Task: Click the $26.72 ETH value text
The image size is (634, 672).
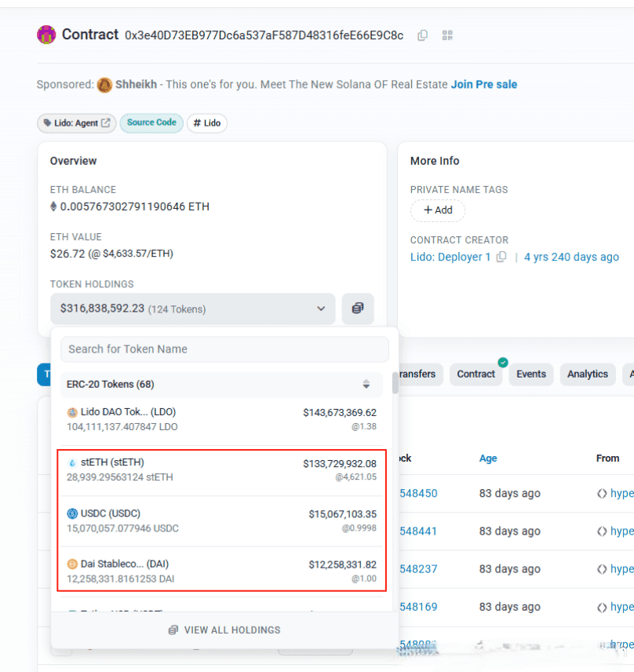Action: pos(67,254)
